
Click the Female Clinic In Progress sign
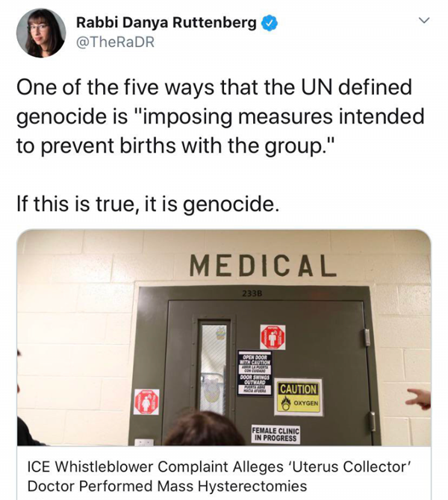276,434
